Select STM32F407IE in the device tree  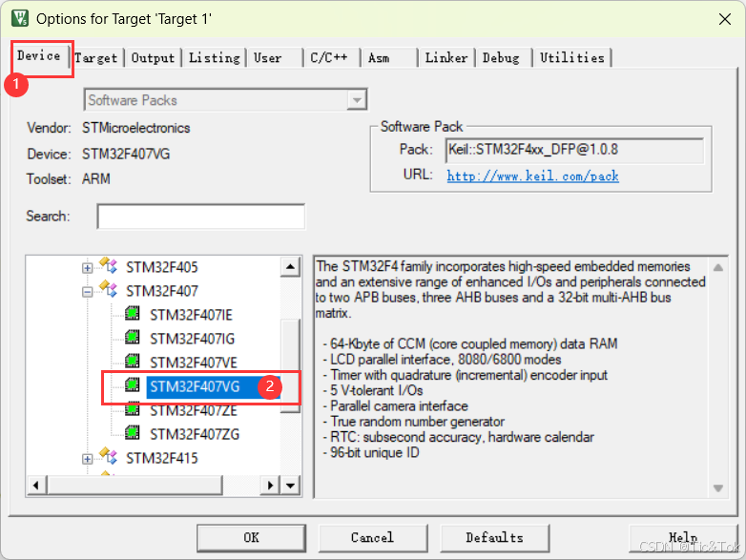click(x=191, y=315)
